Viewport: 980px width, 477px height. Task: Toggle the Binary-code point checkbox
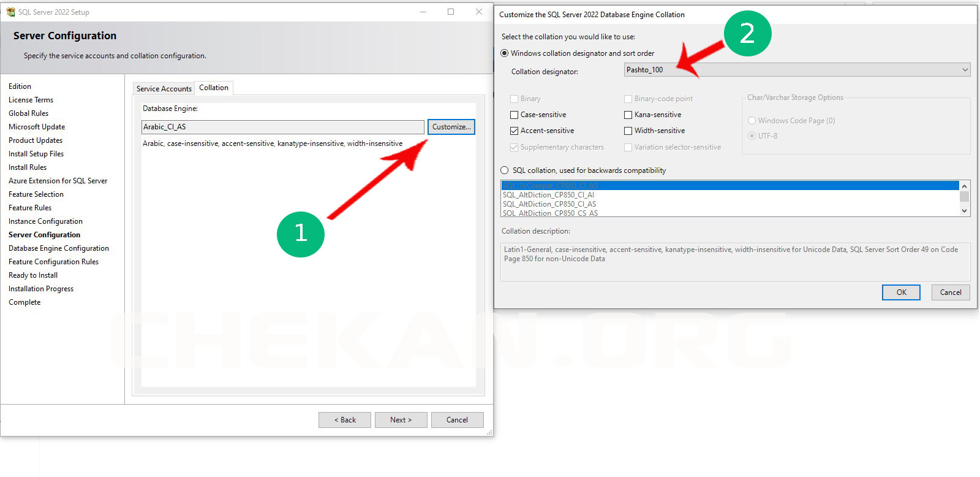click(x=628, y=99)
